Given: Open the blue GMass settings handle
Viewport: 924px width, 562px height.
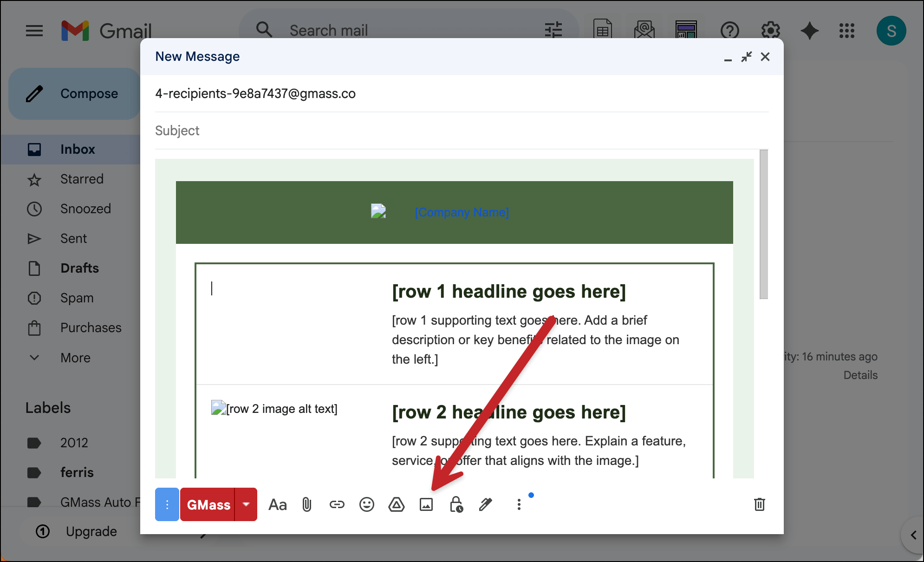Looking at the screenshot, I should [x=167, y=504].
